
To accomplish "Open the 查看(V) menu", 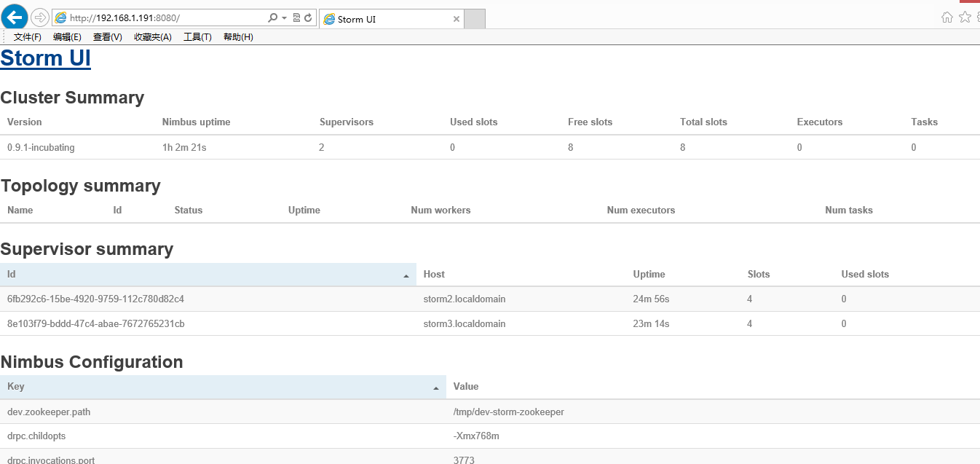I will [108, 37].
